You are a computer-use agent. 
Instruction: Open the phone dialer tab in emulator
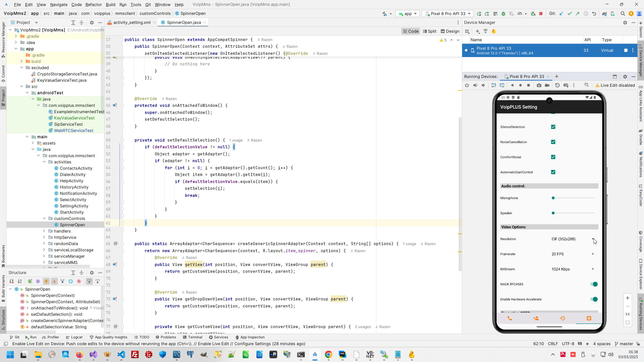point(510,318)
